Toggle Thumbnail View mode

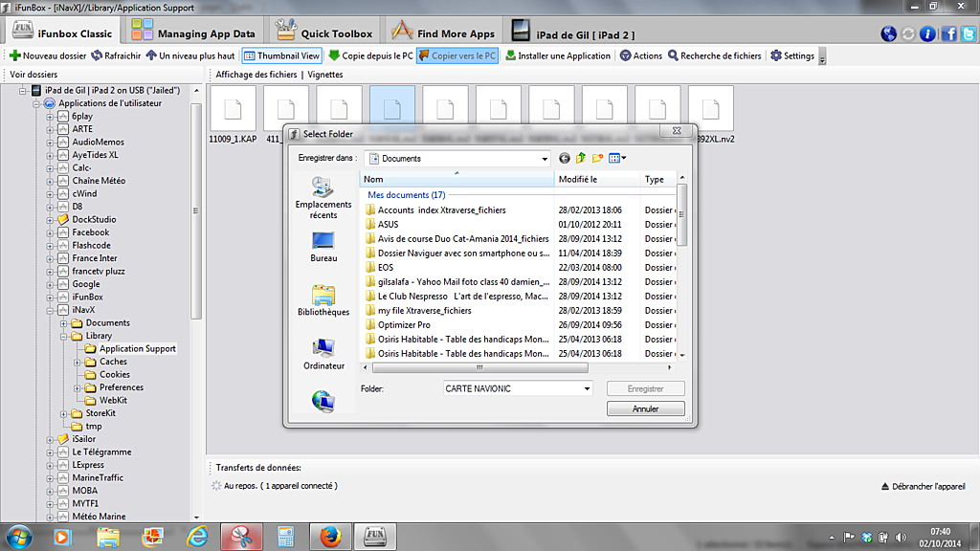tap(282, 55)
